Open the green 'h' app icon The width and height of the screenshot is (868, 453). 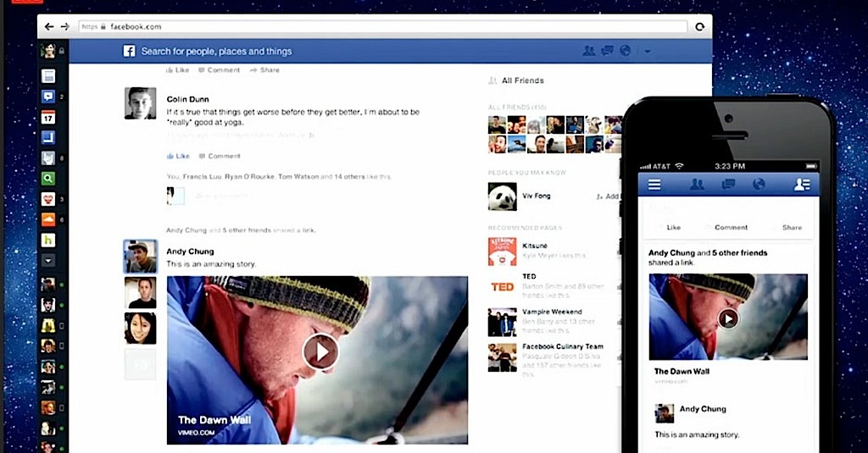[x=48, y=240]
